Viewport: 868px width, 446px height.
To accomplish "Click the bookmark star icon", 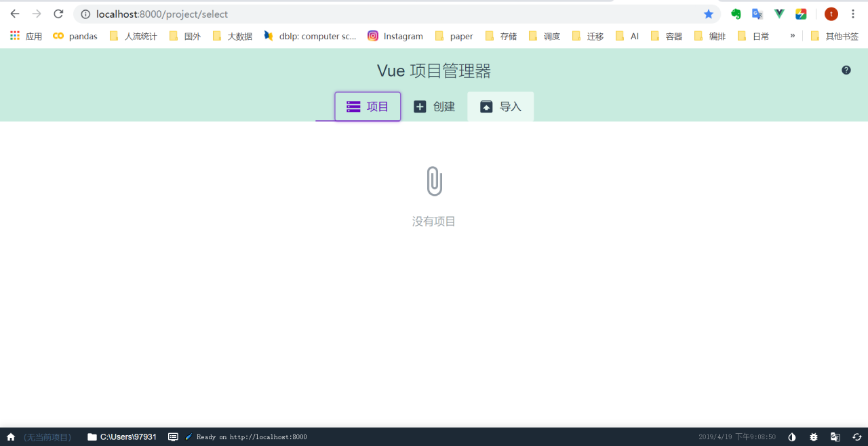I will pyautogui.click(x=709, y=14).
